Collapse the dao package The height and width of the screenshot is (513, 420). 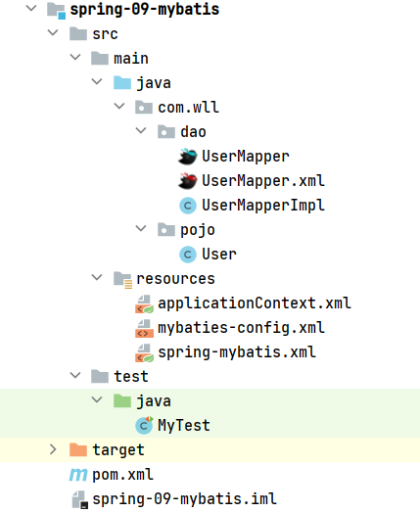[141, 130]
